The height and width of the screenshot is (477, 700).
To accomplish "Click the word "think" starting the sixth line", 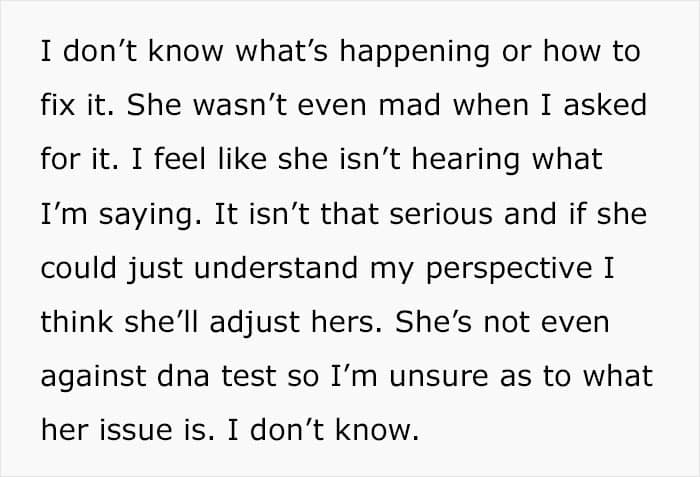I will tap(74, 321).
